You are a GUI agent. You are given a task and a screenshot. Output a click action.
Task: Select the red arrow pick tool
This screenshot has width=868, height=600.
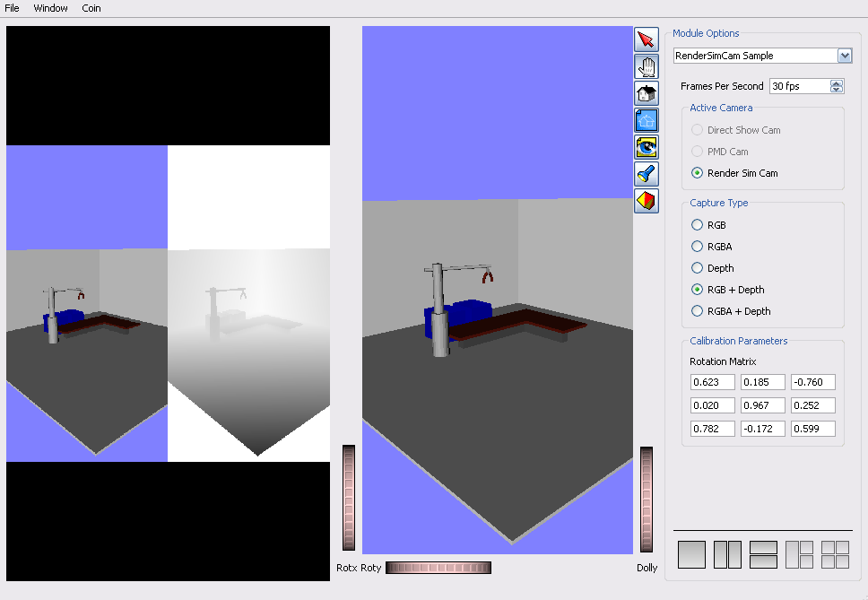[646, 39]
